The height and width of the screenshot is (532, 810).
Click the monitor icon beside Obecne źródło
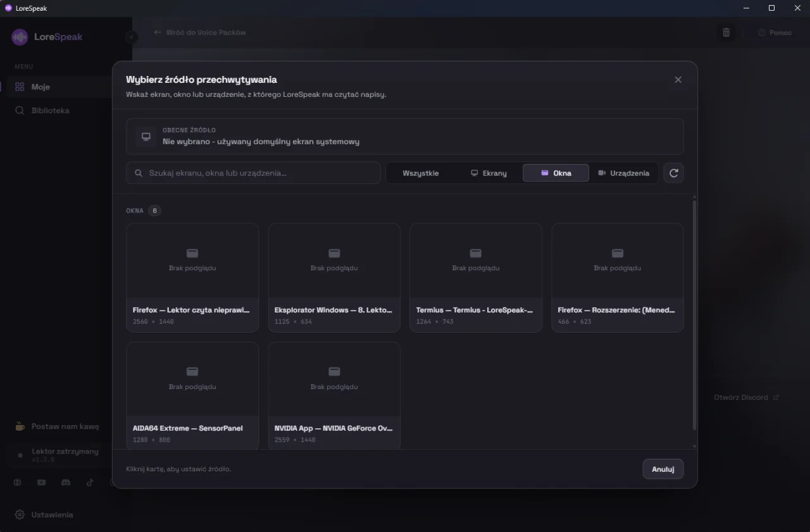click(x=146, y=137)
